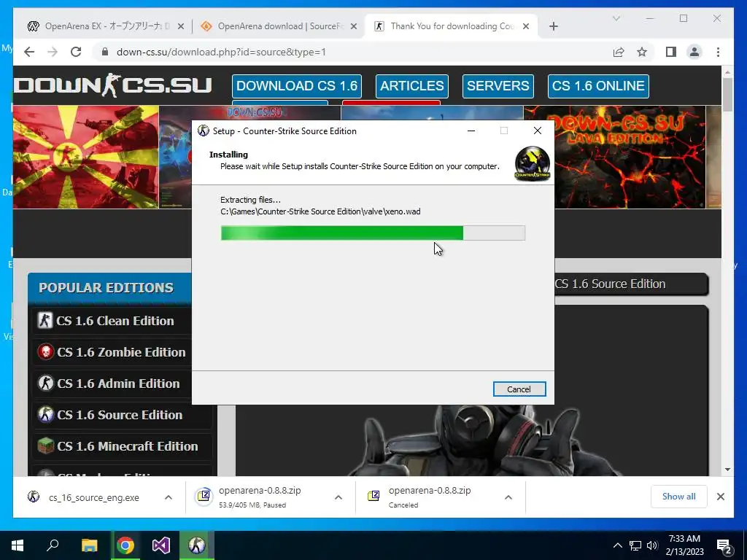The width and height of the screenshot is (747, 560).
Task: Click the Chrome taskbar icon
Action: tap(125, 545)
